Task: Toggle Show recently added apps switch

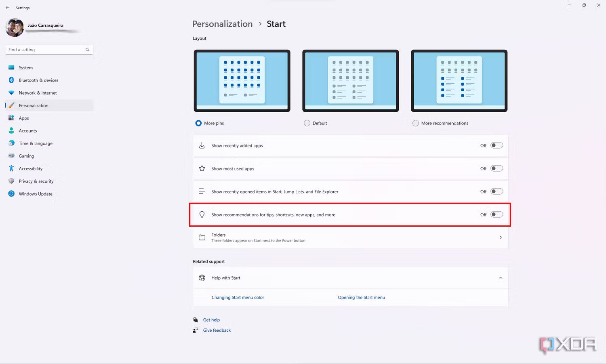Action: pos(497,145)
